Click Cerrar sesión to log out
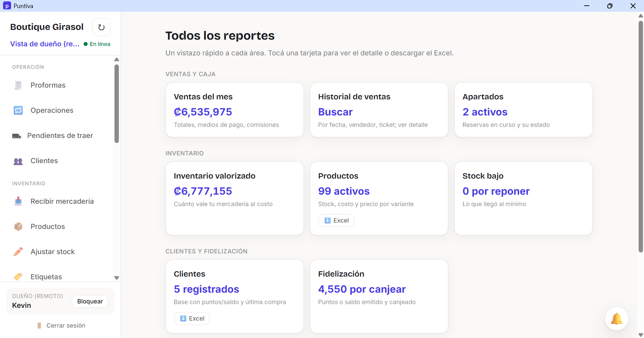The image size is (644, 338). [61, 326]
